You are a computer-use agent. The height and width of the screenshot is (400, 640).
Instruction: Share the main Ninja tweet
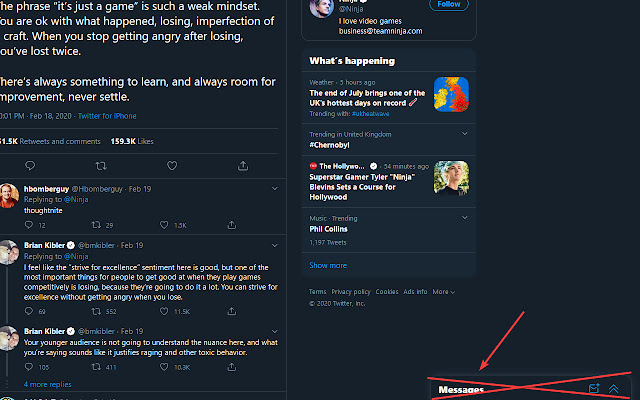[x=243, y=165]
